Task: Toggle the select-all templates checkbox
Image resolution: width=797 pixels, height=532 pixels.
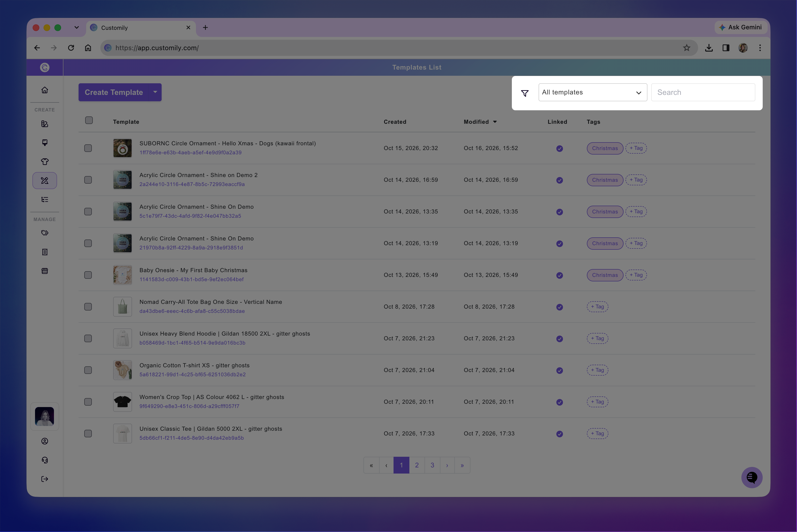Action: (x=89, y=120)
